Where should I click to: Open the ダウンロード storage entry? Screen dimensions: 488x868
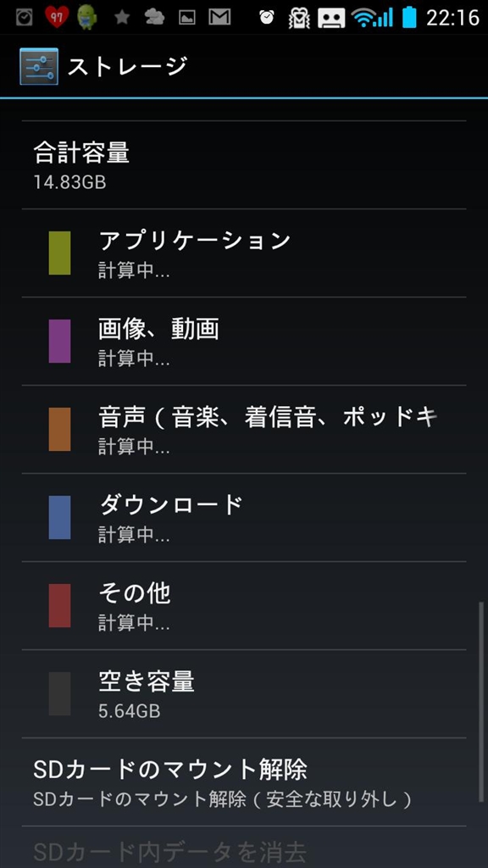[x=244, y=517]
